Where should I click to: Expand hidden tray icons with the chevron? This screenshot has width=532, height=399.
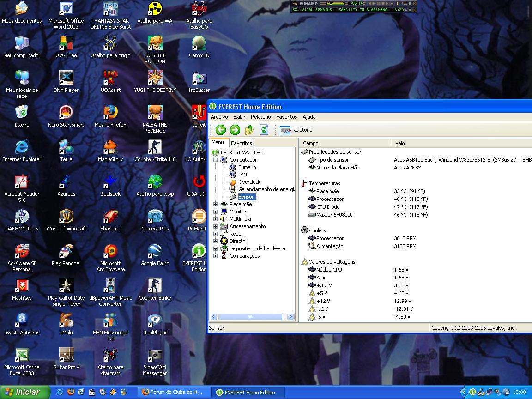(464, 392)
